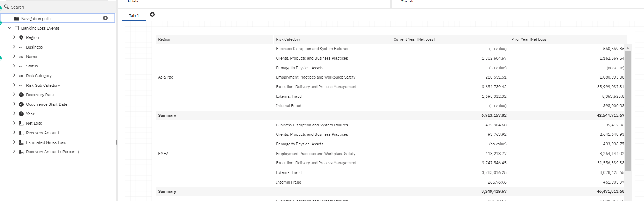Screen dimensions: 644x201
Task: Expand the Recovery Amount (Percent) measure
Action: tap(14, 151)
